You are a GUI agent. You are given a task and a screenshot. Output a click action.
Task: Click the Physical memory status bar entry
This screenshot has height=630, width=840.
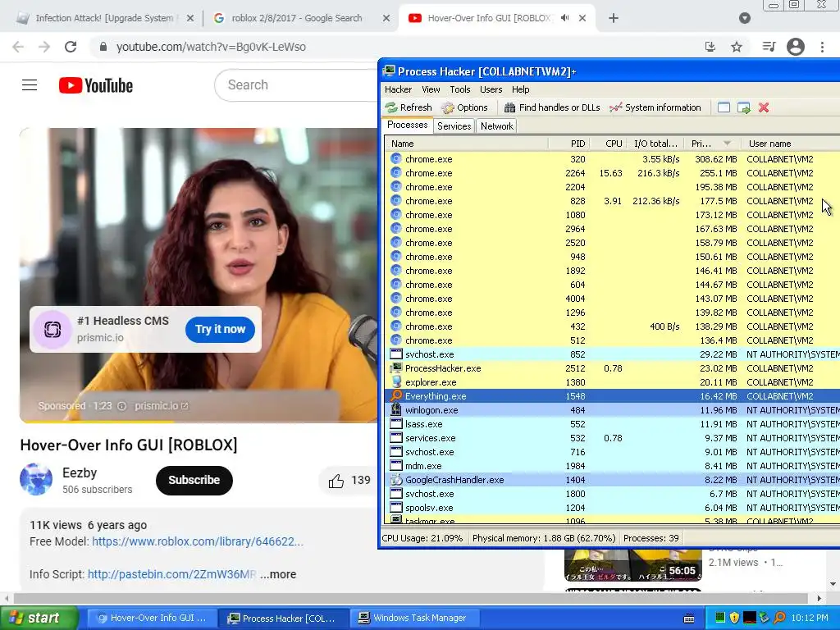coord(544,538)
